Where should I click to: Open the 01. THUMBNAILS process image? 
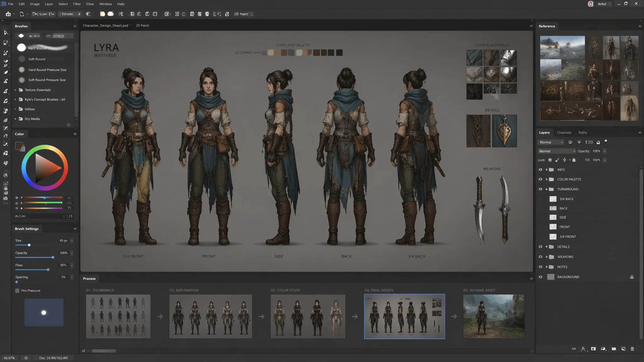coord(118,316)
